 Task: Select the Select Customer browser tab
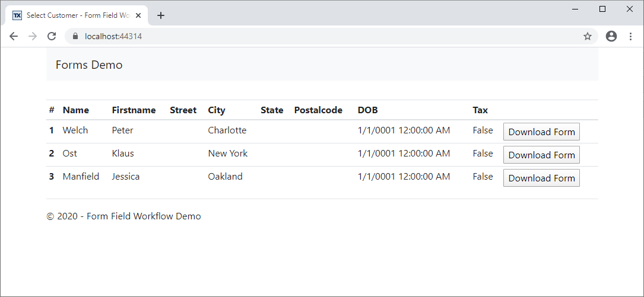pos(77,15)
